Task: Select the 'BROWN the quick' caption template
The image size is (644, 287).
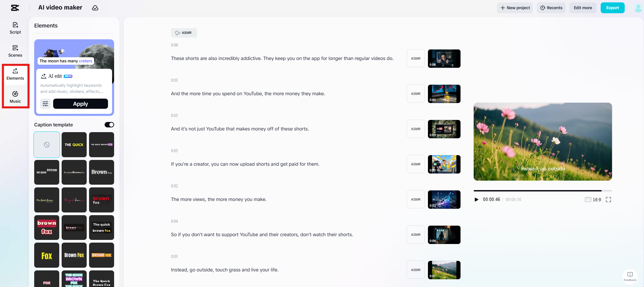Action: click(x=47, y=172)
